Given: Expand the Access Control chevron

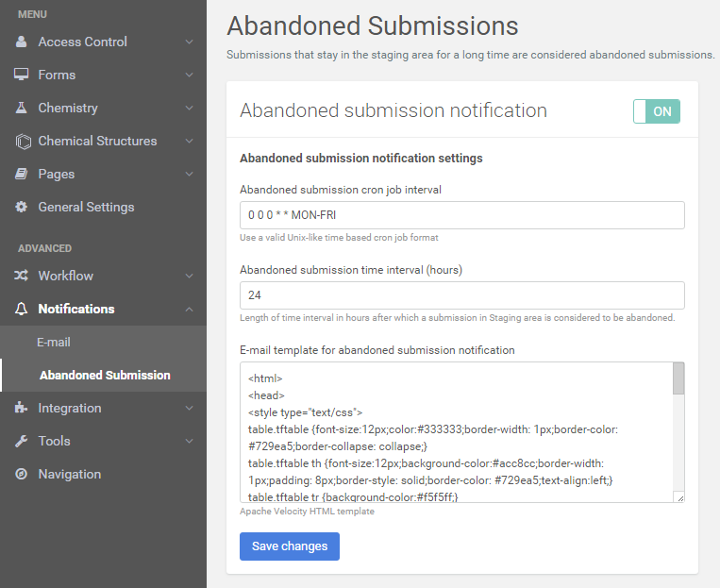Looking at the screenshot, I should point(189,42).
